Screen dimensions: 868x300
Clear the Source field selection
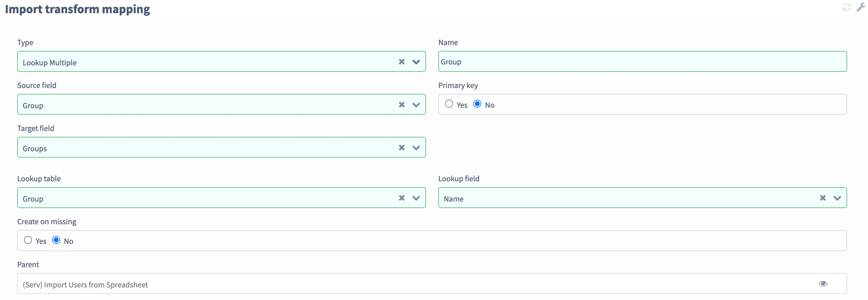pos(401,105)
